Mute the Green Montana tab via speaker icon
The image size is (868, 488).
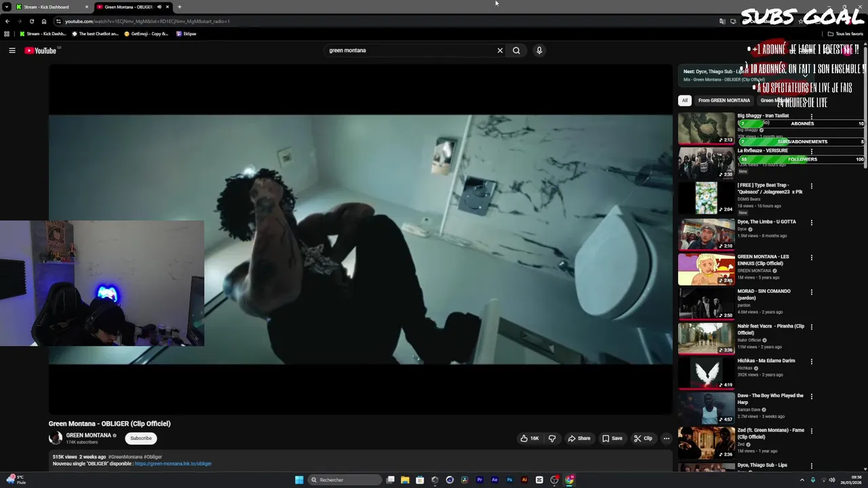coord(159,7)
